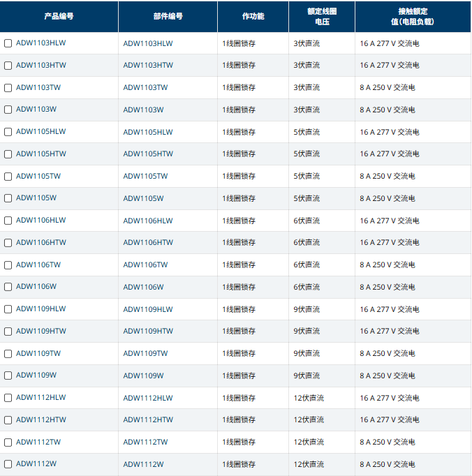The width and height of the screenshot is (472, 476).
Task: Check the ADW1103HLW product checkbox
Action: click(x=8, y=43)
